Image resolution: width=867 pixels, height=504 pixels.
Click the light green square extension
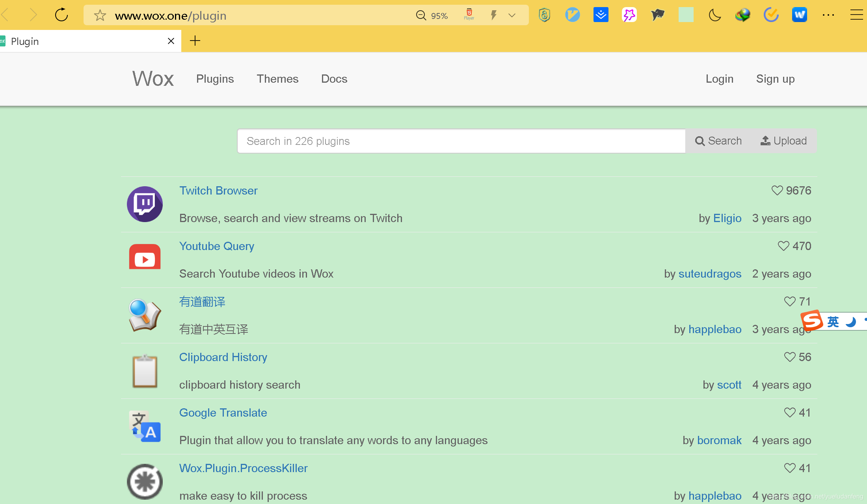click(686, 15)
